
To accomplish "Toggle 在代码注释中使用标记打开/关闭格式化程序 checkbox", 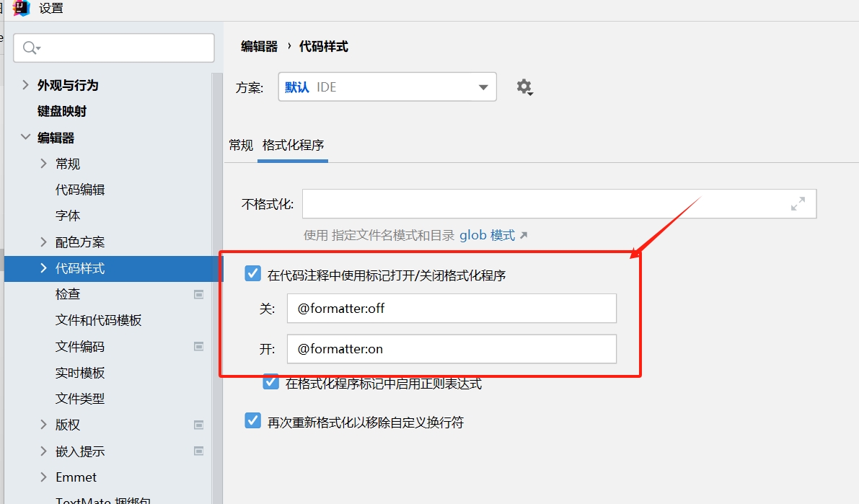I will click(252, 273).
